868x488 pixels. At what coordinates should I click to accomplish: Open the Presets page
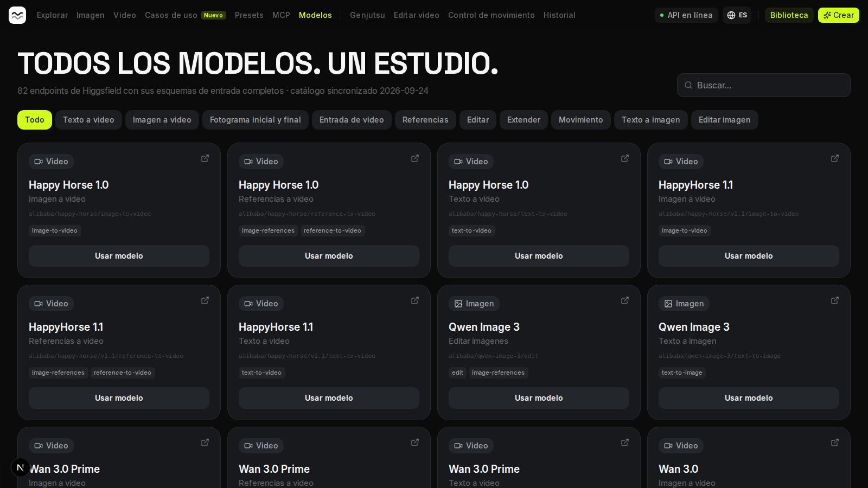[249, 15]
